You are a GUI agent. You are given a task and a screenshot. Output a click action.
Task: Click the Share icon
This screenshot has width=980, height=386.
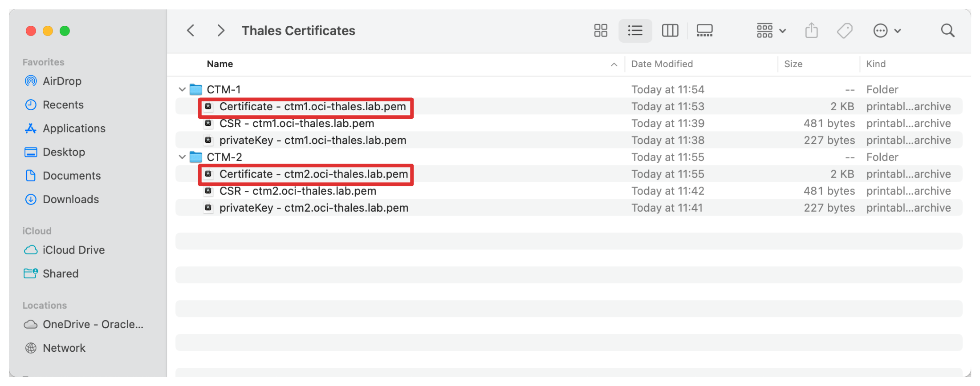(811, 31)
